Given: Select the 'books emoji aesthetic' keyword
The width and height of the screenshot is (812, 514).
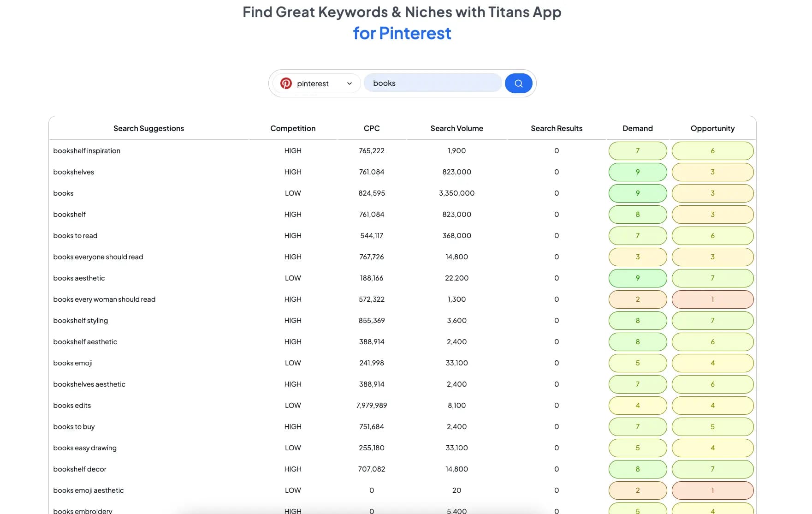Looking at the screenshot, I should click(89, 490).
